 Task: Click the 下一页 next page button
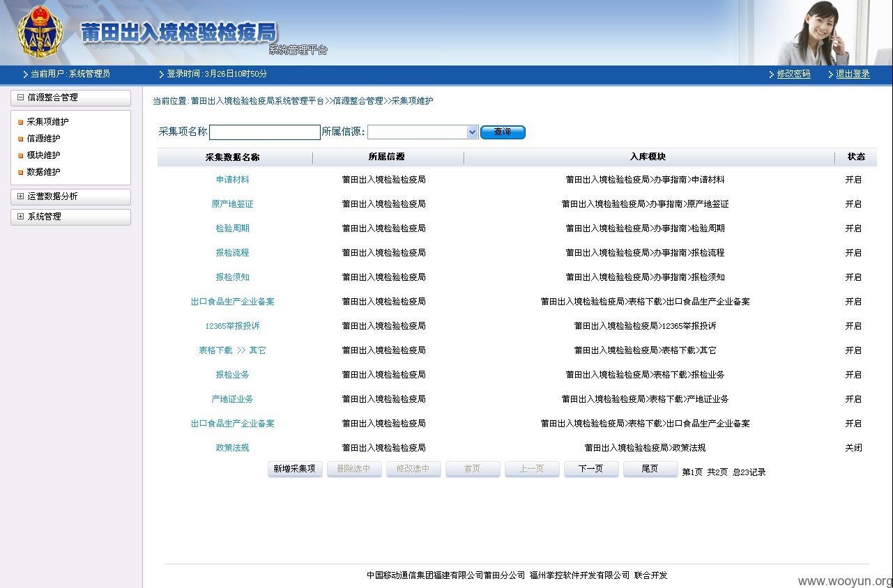[x=591, y=470]
